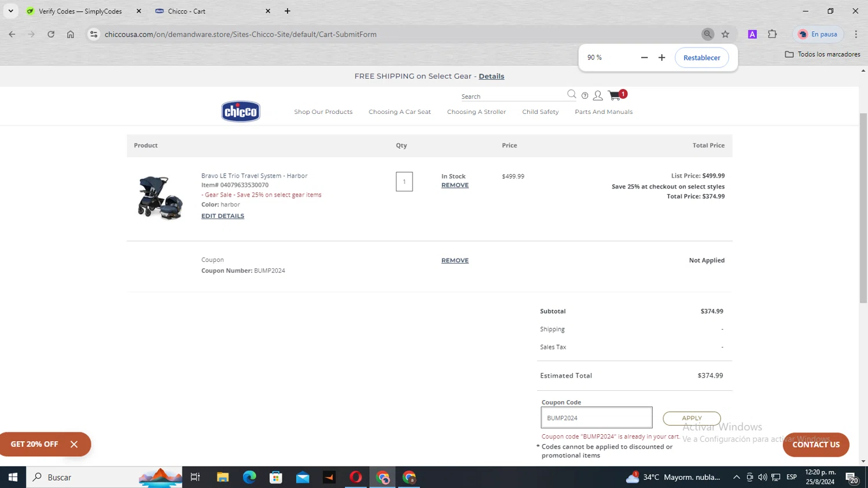This screenshot has width=868, height=488.
Task: Open the browser extensions puzzle icon
Action: coord(772,34)
